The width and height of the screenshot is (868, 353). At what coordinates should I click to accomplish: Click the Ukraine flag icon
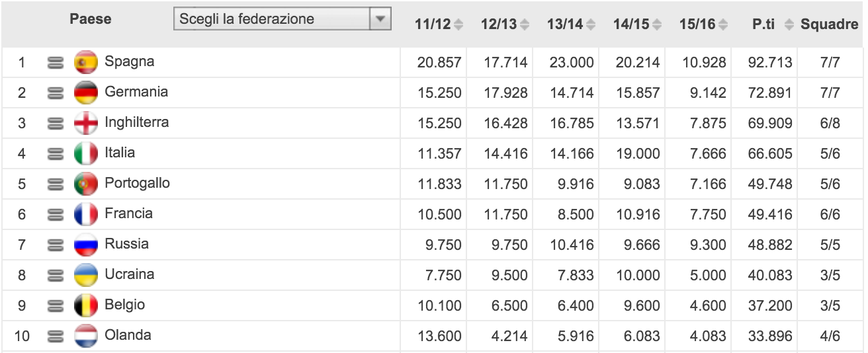click(86, 275)
